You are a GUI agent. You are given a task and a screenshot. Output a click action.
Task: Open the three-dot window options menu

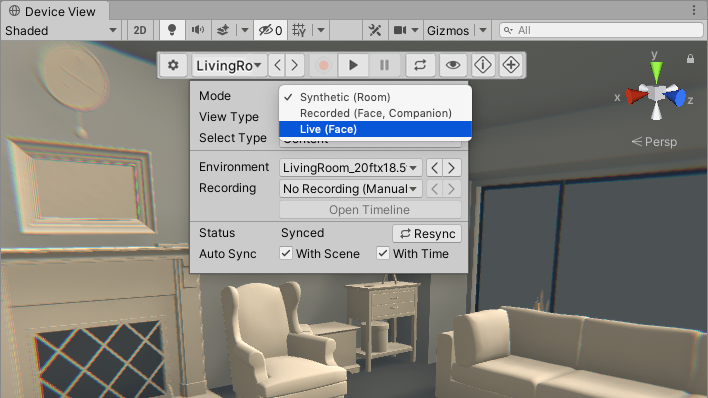[694, 10]
